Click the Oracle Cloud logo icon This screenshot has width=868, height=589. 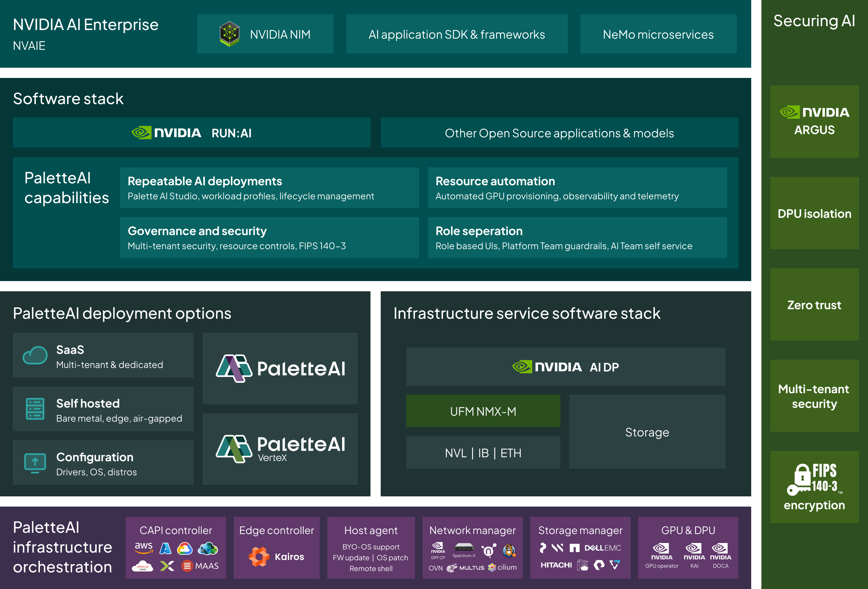pos(143,566)
